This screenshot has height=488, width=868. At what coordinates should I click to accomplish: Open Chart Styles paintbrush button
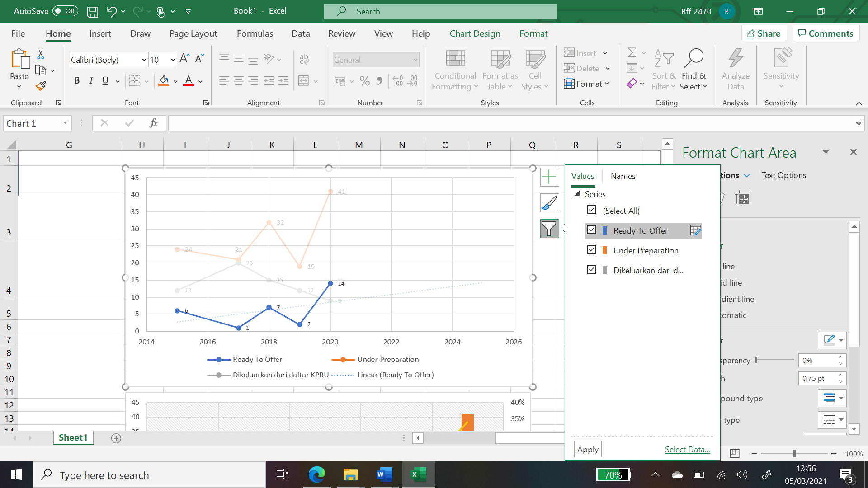pos(549,203)
